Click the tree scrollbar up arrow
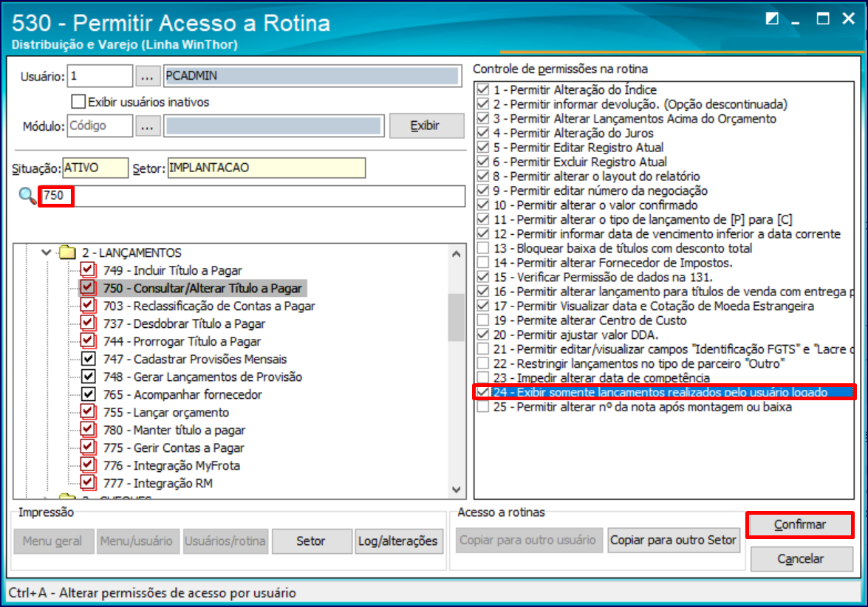 click(x=457, y=254)
